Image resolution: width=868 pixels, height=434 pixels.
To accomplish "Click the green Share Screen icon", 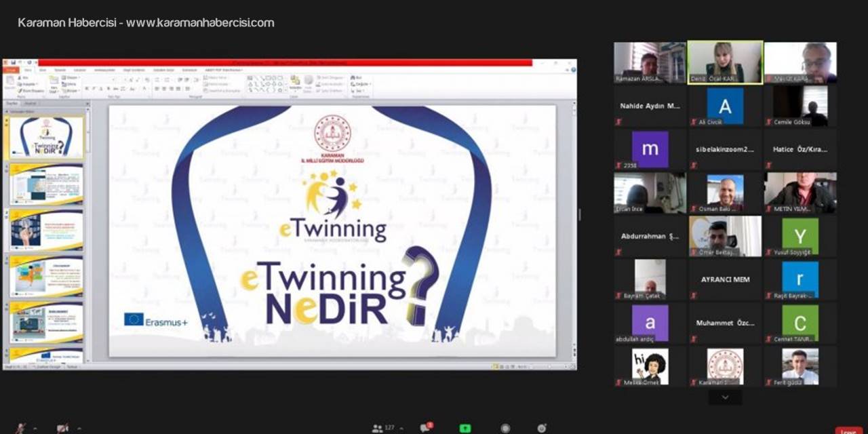I will (465, 428).
